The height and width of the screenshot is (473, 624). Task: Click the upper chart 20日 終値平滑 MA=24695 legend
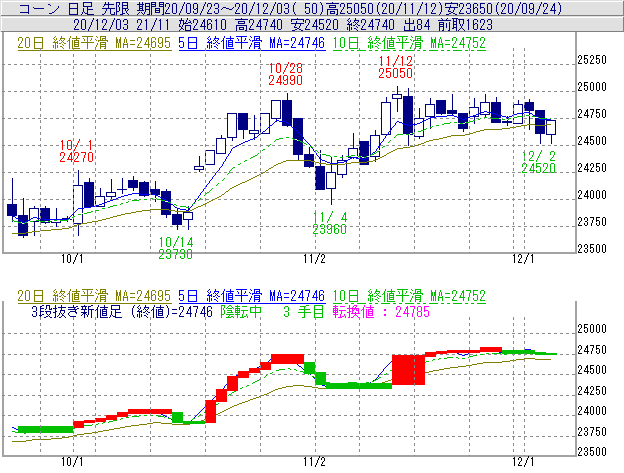tap(94, 43)
